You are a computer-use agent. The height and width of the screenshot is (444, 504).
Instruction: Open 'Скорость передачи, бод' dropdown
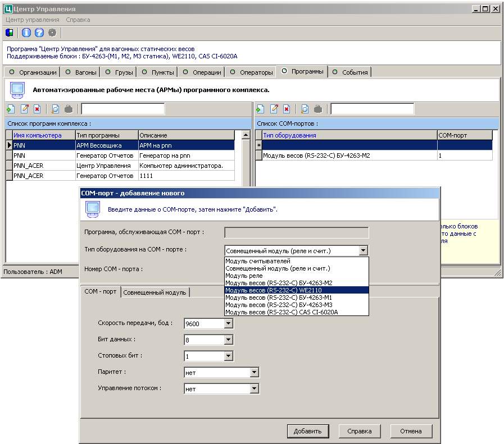pyautogui.click(x=228, y=323)
